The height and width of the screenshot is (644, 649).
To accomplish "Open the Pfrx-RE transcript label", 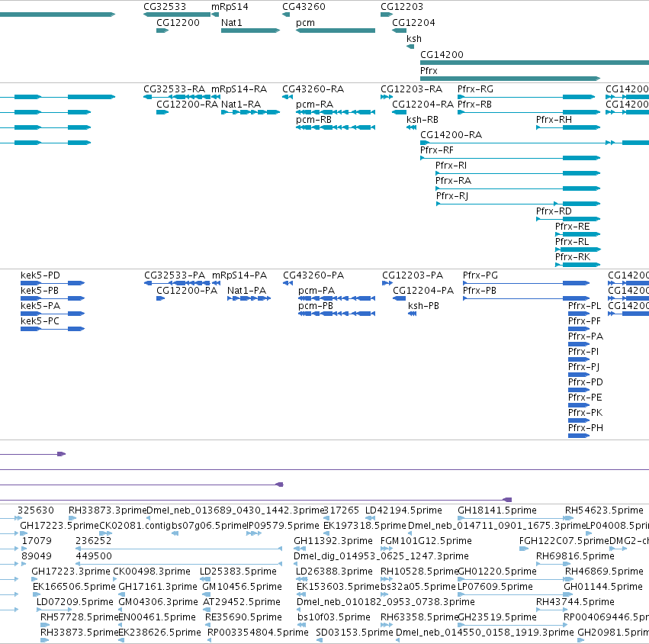I will [x=573, y=227].
